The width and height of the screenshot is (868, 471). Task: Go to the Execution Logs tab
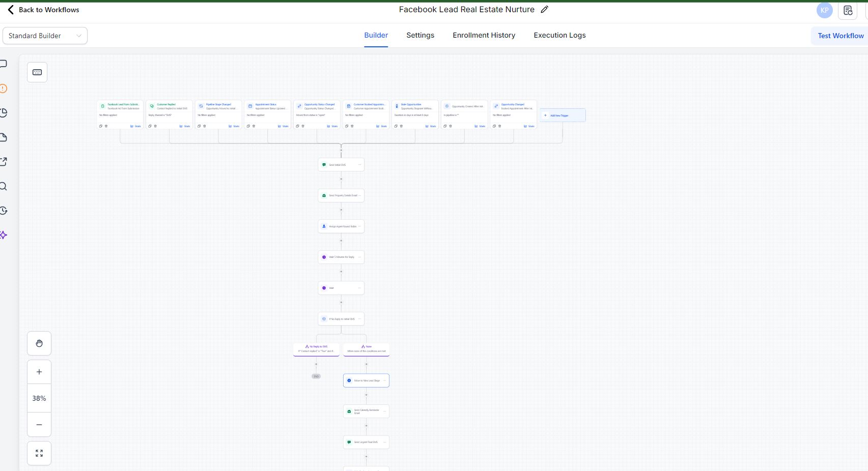(x=559, y=35)
